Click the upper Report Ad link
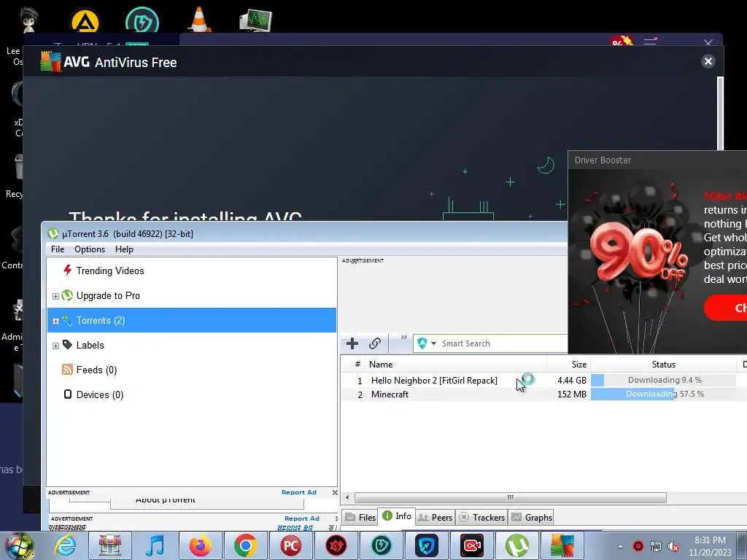This screenshot has height=560, width=747. coord(298,492)
